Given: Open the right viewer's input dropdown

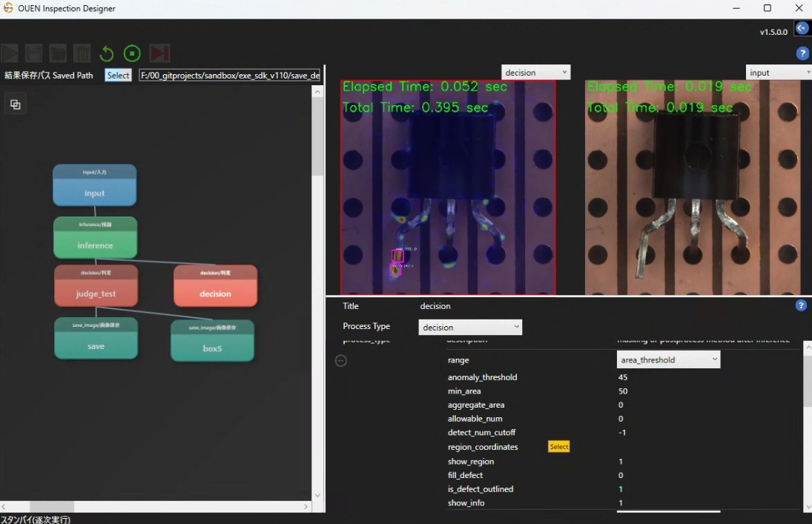Looking at the screenshot, I should pos(779,73).
